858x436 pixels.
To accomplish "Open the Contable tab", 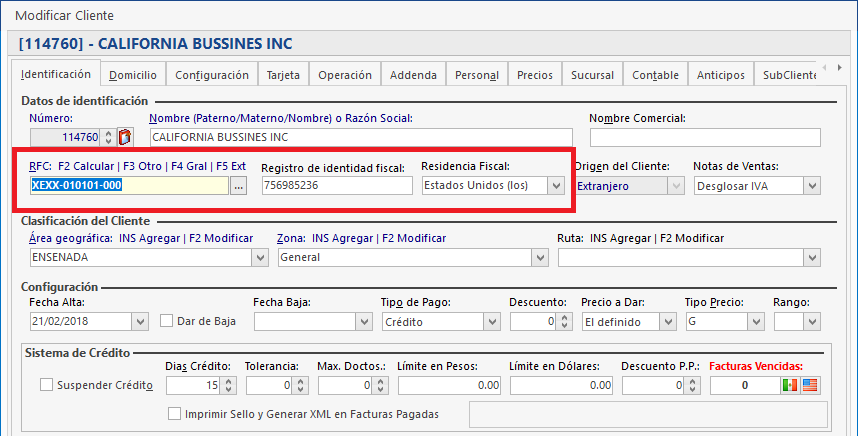I will 655,75.
